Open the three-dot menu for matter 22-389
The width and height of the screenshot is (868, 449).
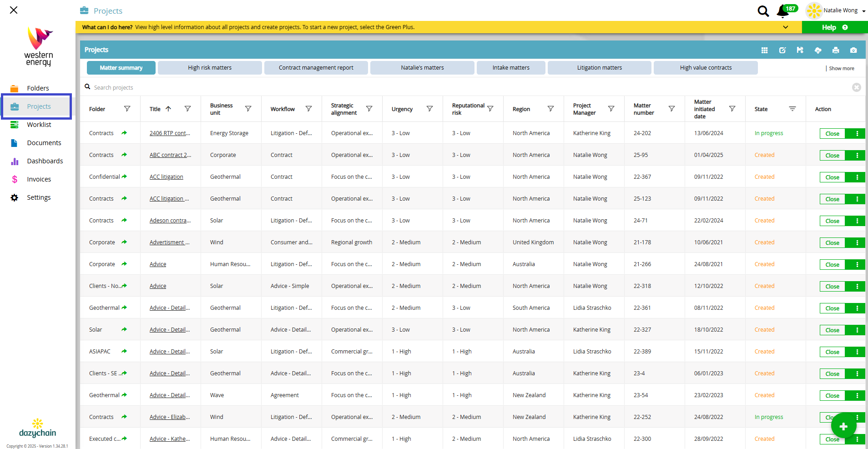pos(857,352)
